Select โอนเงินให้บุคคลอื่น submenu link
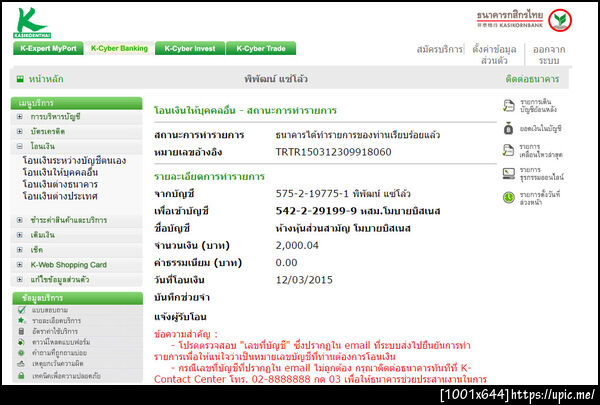The height and width of the screenshot is (405, 600). coord(60,172)
